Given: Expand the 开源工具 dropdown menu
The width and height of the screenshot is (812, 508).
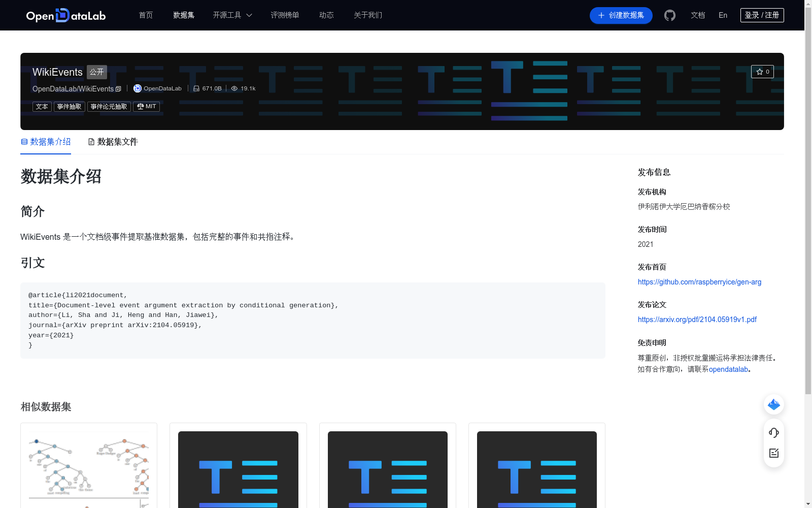Looking at the screenshot, I should tap(232, 15).
